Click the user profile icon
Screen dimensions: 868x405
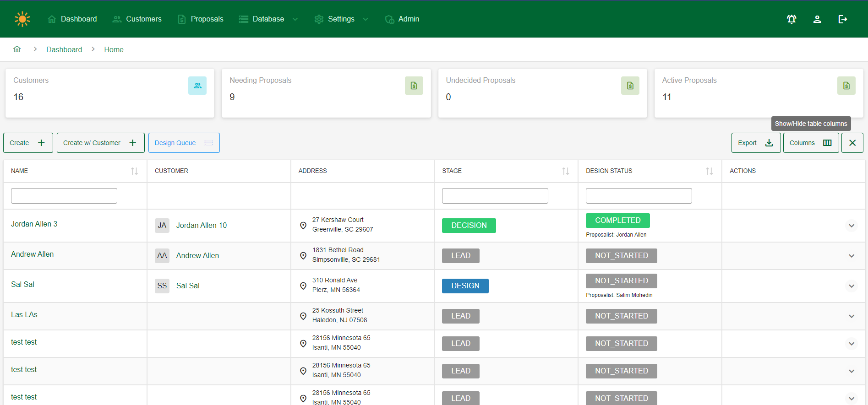817,19
